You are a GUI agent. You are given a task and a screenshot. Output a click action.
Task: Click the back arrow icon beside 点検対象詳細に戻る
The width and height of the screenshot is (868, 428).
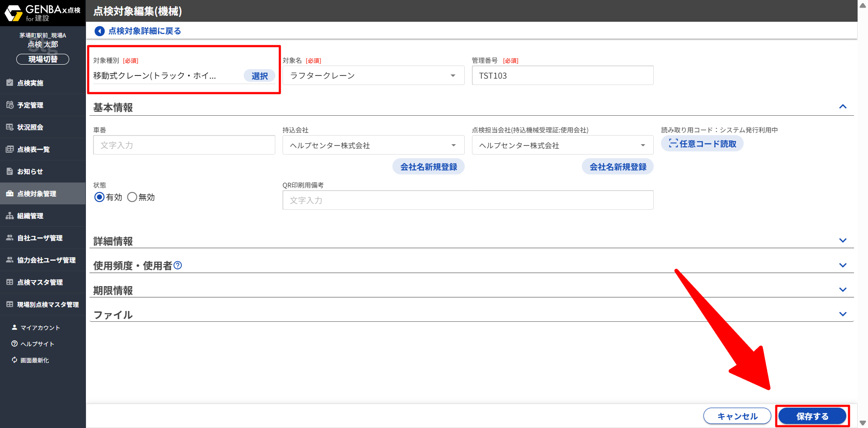[99, 31]
